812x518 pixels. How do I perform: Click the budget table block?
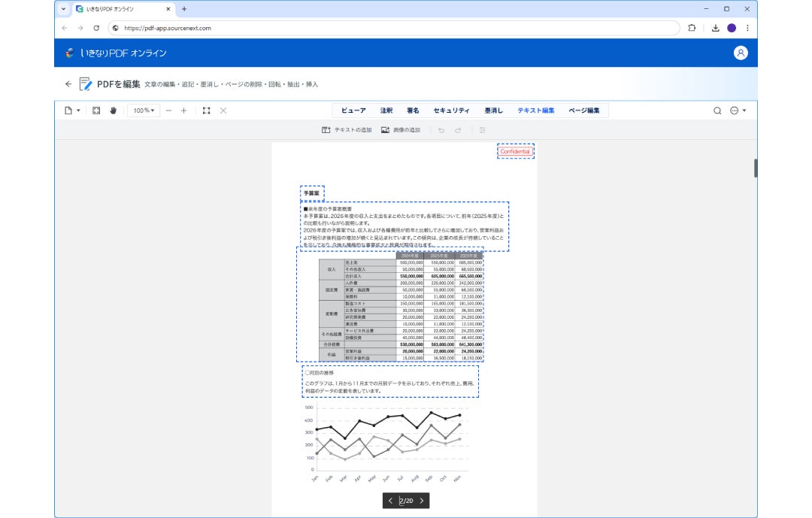390,306
